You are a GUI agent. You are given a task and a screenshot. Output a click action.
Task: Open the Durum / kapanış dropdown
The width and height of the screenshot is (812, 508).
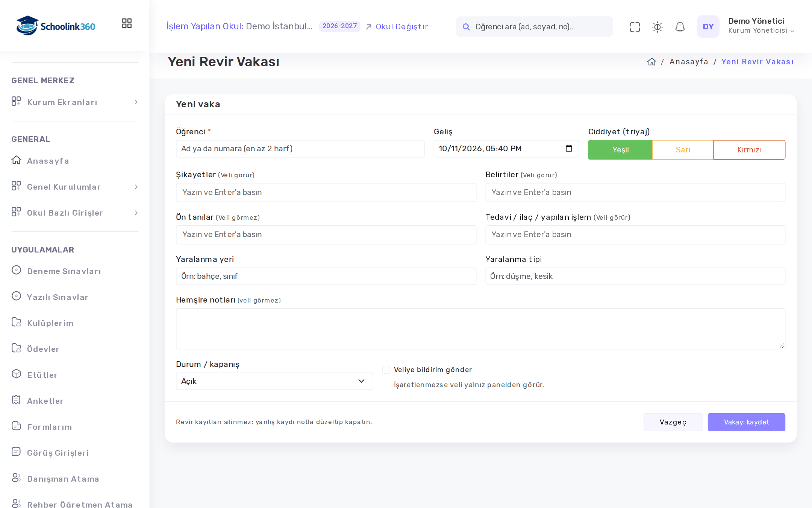(274, 381)
